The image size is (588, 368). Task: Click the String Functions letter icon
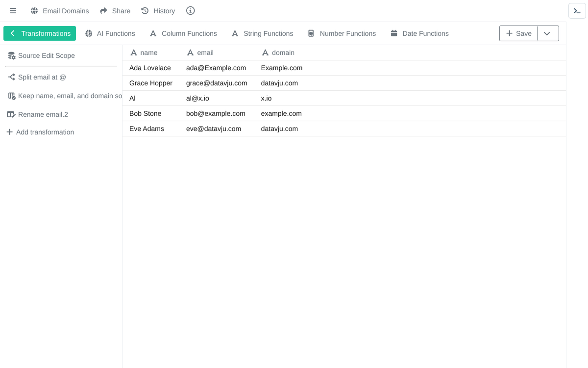pyautogui.click(x=235, y=33)
